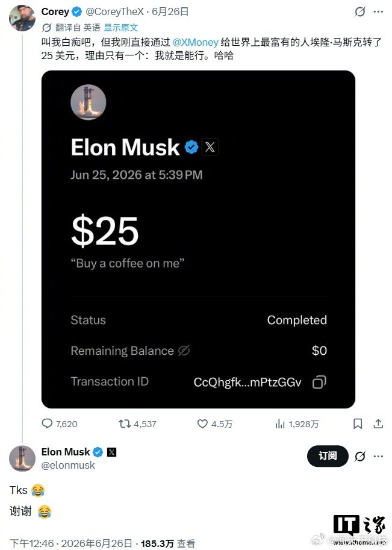The width and height of the screenshot is (392, 550).
Task: Open Corey's profile avatar
Action: pyautogui.click(x=22, y=18)
